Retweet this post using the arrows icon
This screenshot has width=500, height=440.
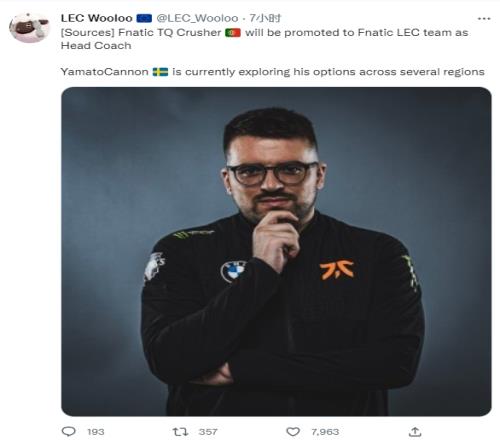point(180,432)
